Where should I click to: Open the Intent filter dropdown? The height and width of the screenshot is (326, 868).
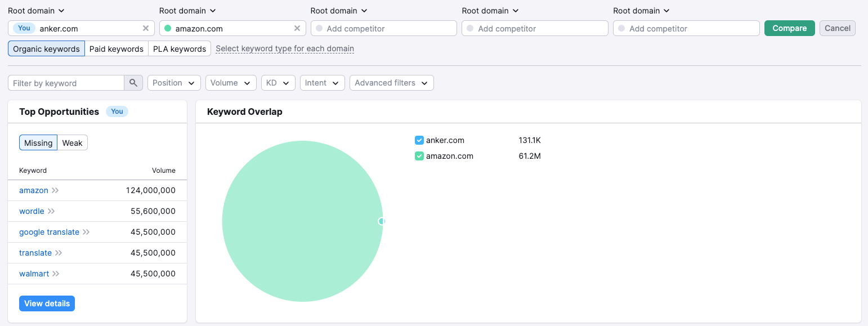[323, 83]
